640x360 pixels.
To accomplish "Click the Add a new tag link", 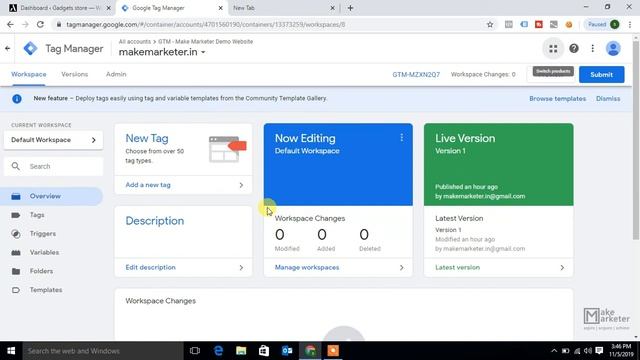I will point(148,185).
